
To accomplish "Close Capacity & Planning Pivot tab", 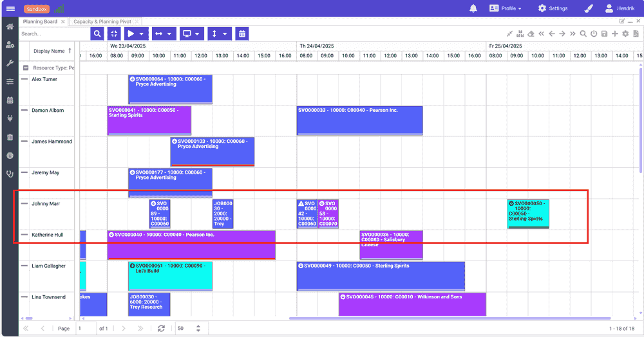I will (137, 21).
